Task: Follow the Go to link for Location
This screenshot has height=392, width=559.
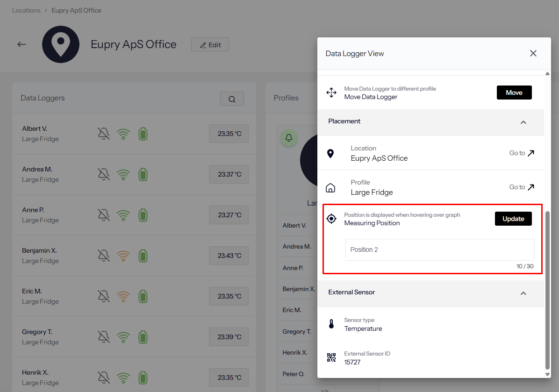Action: tap(522, 153)
